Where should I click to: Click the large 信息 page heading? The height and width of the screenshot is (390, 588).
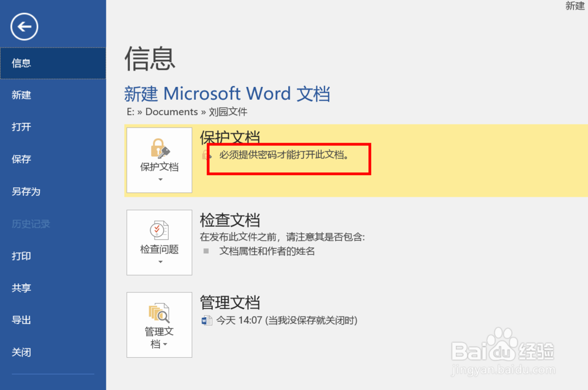pyautogui.click(x=149, y=59)
